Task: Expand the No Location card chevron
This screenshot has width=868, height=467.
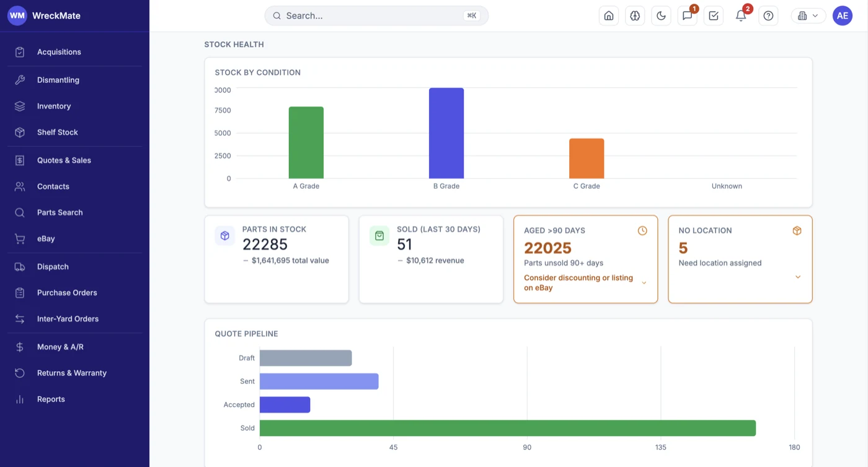Action: coord(798,277)
